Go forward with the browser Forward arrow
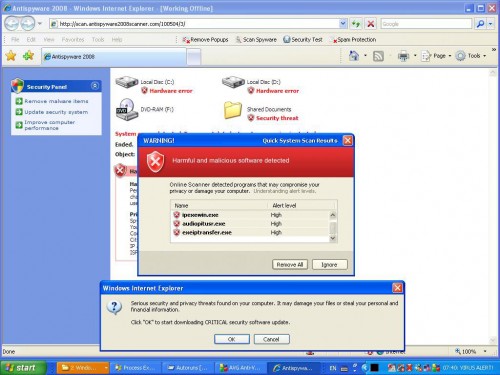The height and width of the screenshot is (375, 500). coord(28,23)
